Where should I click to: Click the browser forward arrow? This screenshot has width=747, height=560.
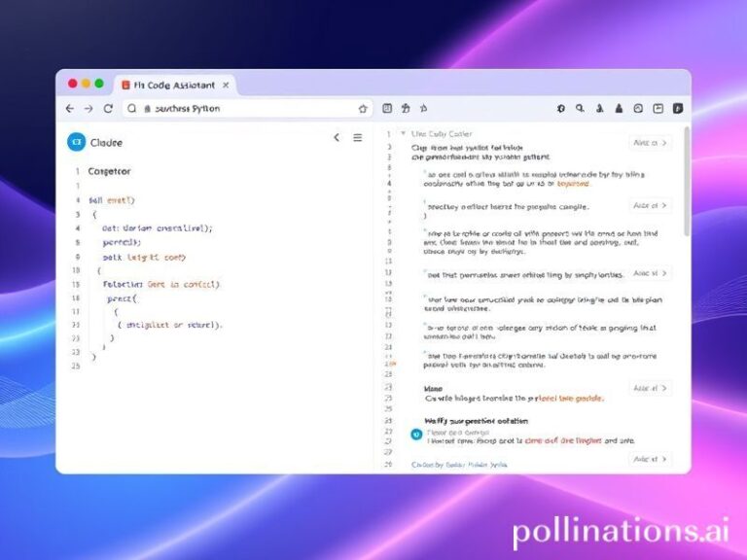(x=89, y=109)
